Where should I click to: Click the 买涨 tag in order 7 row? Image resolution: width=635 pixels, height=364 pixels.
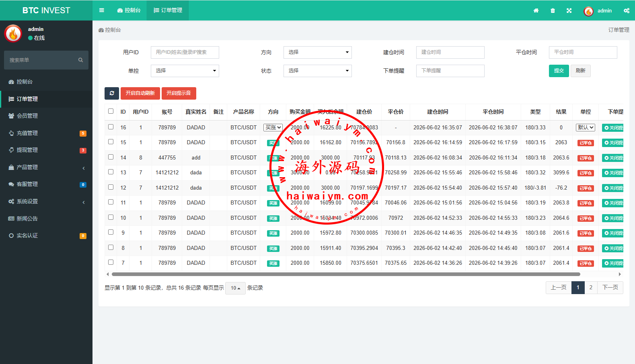273,264
